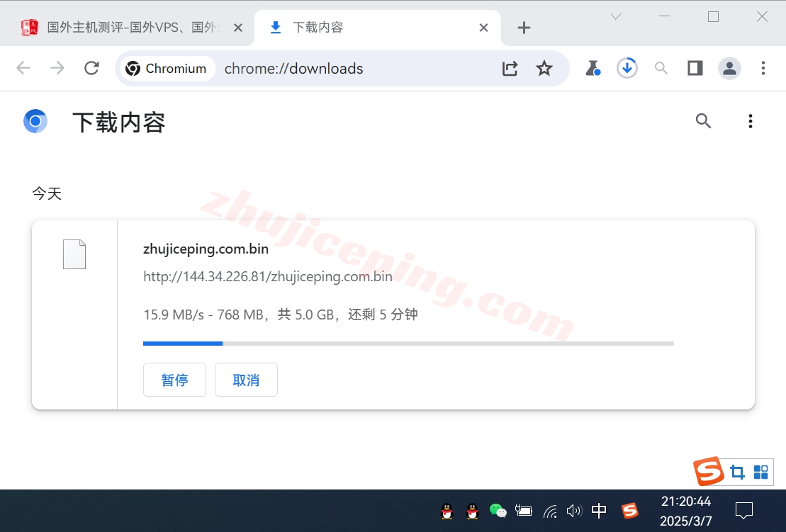Image resolution: width=786 pixels, height=532 pixels.
Task: Open the second QQ penguin tray icon
Action: (472, 511)
